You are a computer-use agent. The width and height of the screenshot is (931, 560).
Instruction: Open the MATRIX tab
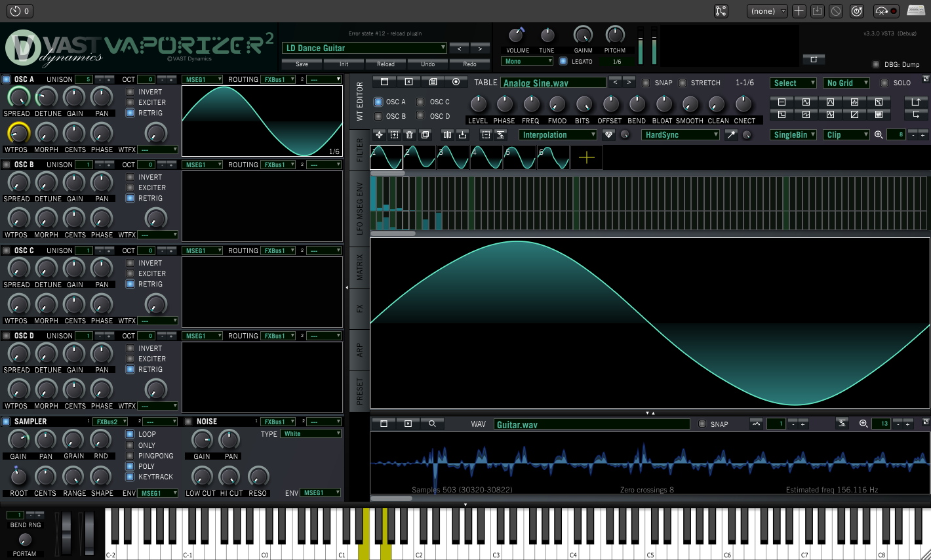tap(359, 267)
